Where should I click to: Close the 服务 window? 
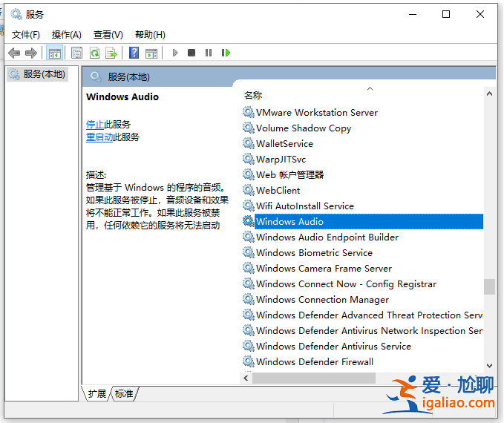click(x=480, y=14)
